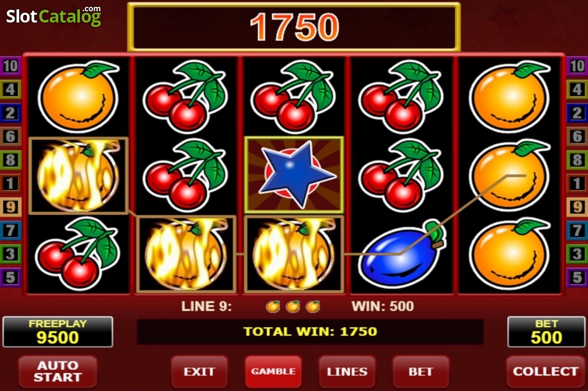Select payline marker 5 on the right side
The image size is (588, 391).
(577, 277)
